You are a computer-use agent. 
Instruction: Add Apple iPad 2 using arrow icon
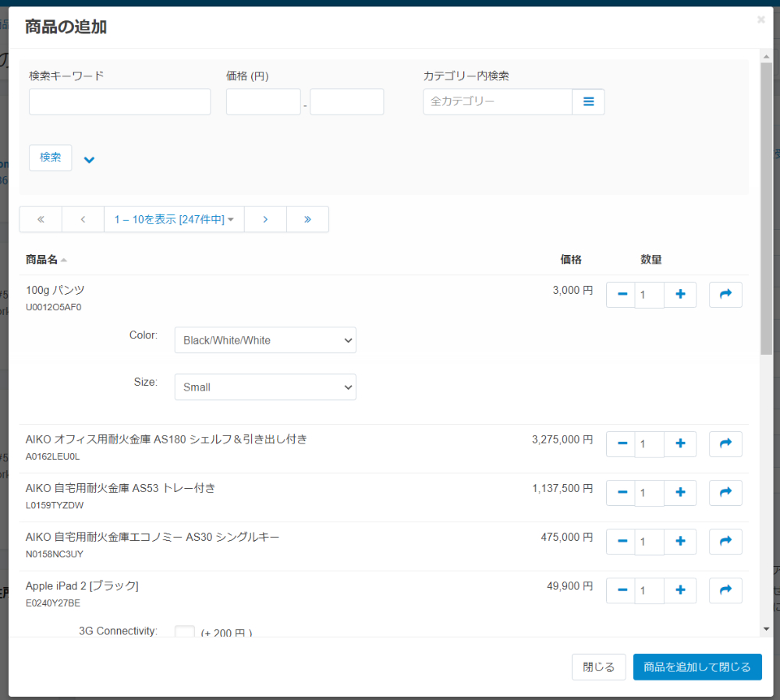tap(725, 590)
